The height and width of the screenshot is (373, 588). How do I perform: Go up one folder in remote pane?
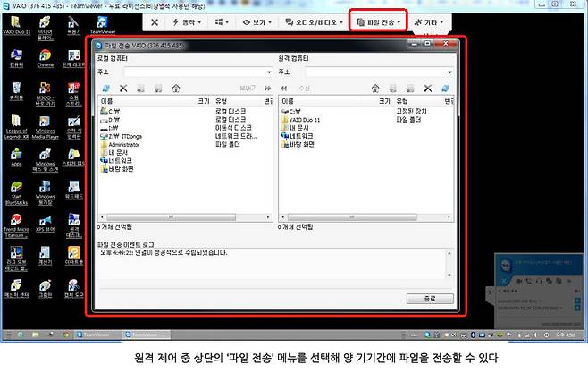375,89
